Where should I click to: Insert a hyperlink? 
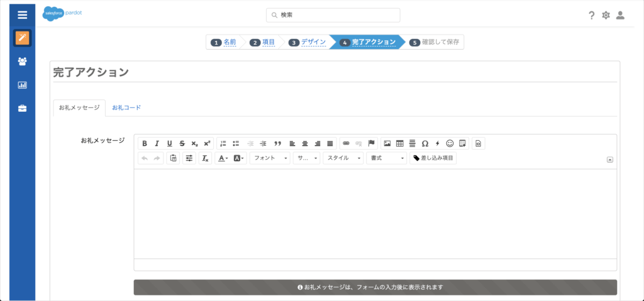tap(347, 143)
